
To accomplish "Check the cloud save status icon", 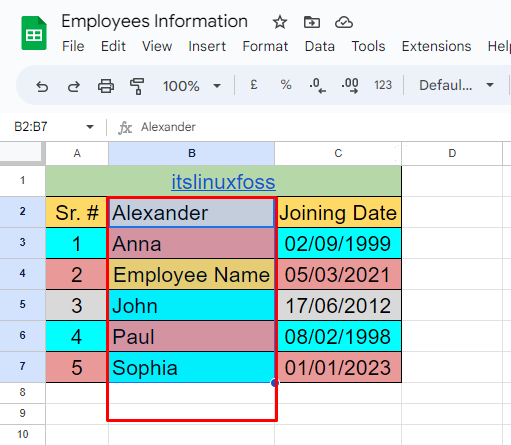I will pyautogui.click(x=344, y=22).
